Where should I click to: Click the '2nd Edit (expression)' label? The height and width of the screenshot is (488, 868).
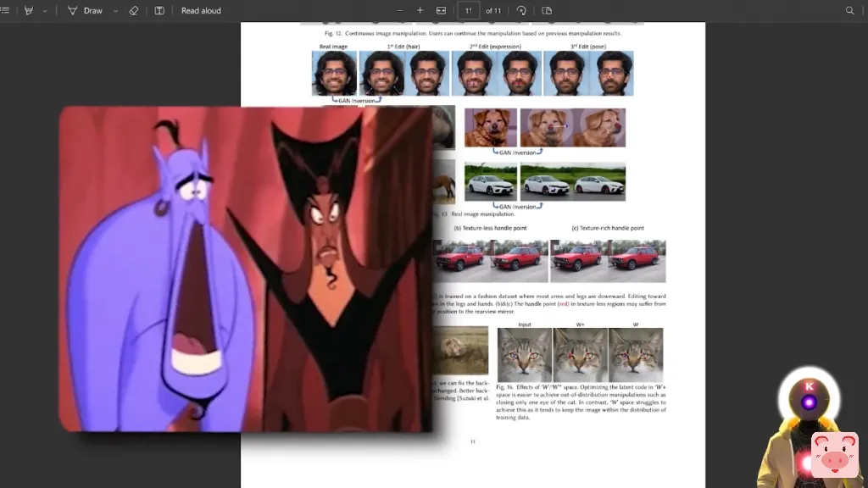[495, 47]
